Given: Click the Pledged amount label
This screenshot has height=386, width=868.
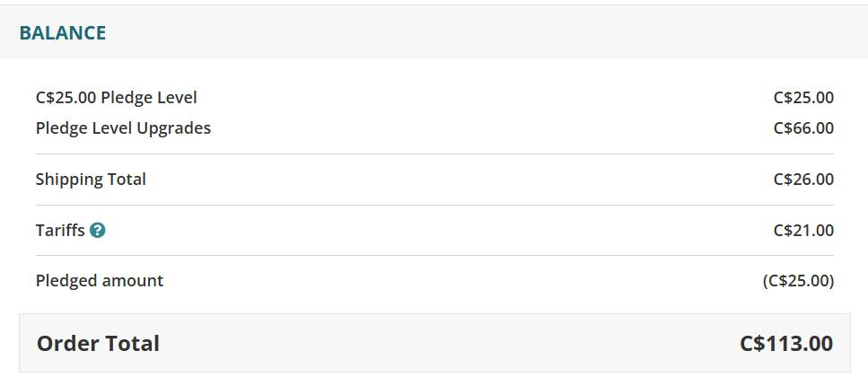Looking at the screenshot, I should (100, 281).
